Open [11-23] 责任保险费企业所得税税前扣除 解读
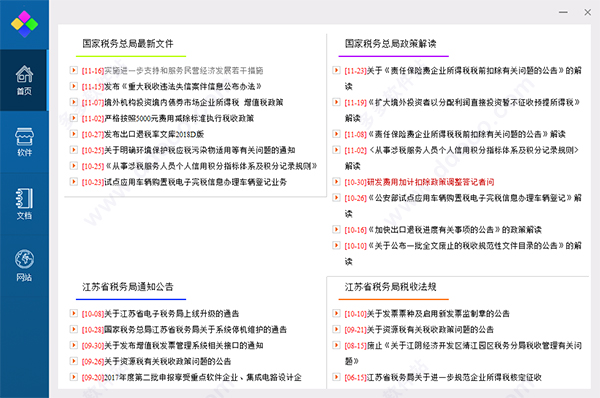The image size is (600, 398). point(463,78)
